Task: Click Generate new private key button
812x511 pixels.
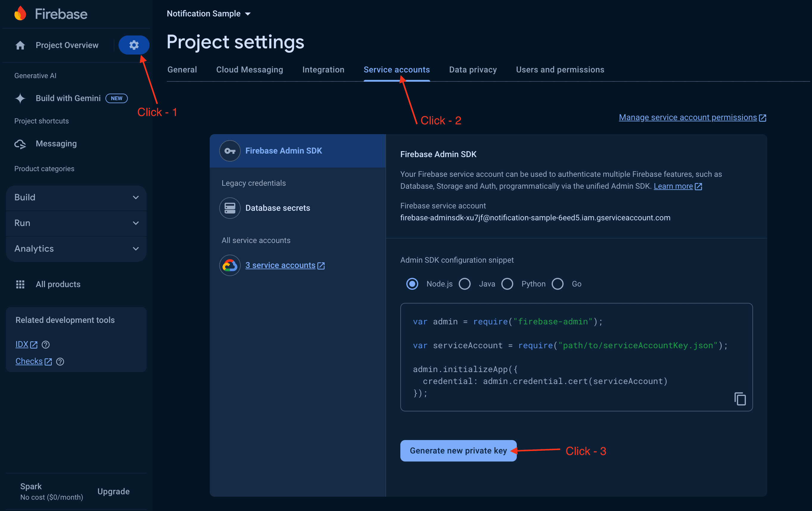Action: 458,450
